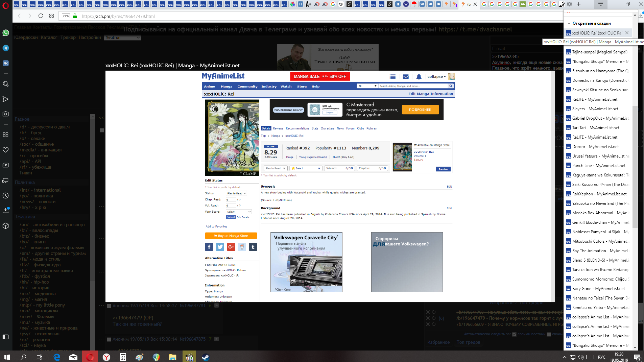644x362 pixels.
Task: Open Telegram in the Opera sidebar
Action: coord(5,48)
